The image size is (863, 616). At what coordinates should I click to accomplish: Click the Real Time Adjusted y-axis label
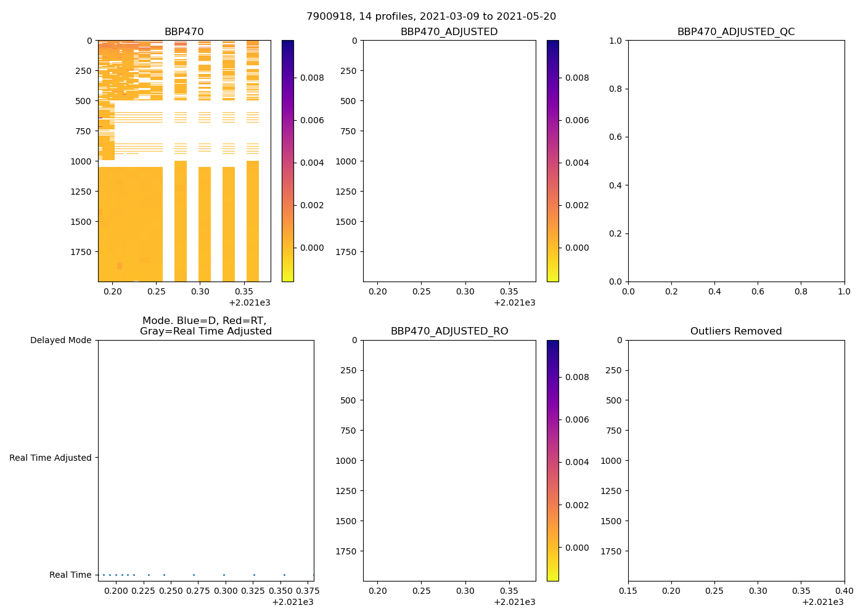[51, 458]
